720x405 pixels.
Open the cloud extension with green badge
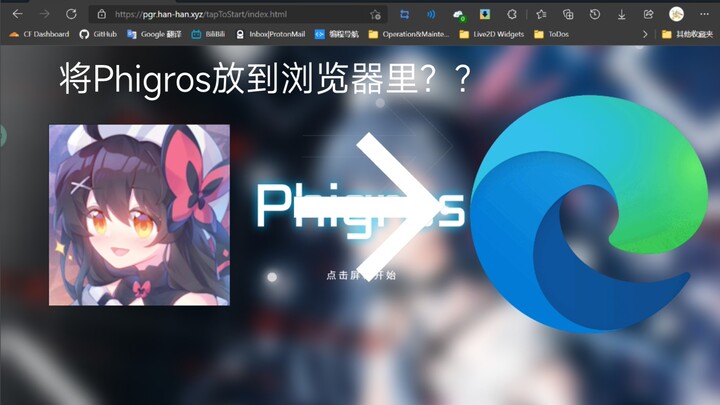(458, 15)
